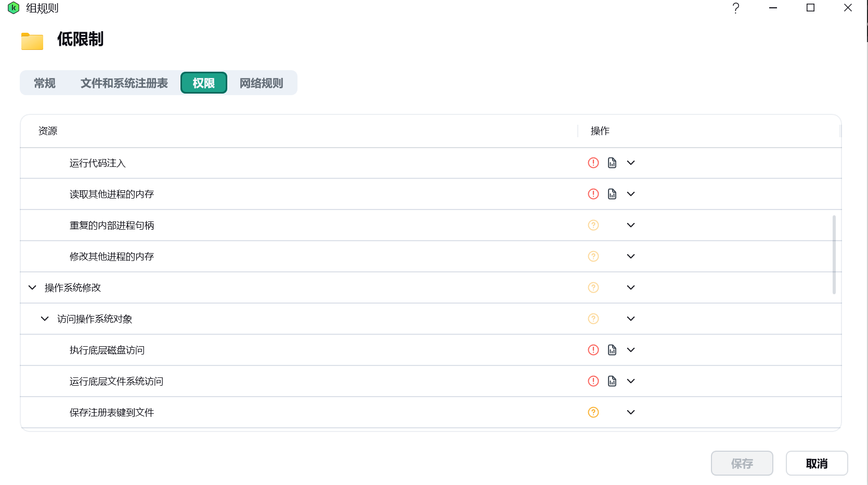The width and height of the screenshot is (868, 485).
Task: Click the 取消 button
Action: pos(817,463)
